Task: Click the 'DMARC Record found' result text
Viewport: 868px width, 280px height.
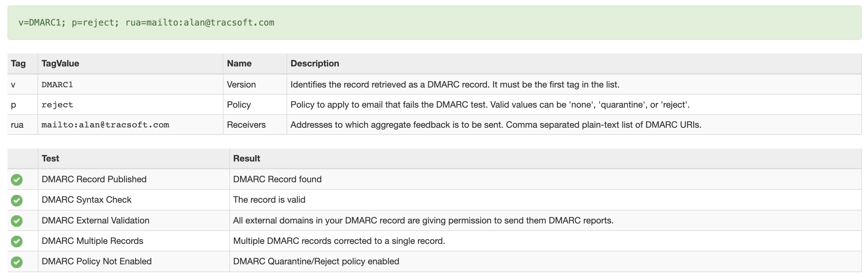Action: (277, 180)
